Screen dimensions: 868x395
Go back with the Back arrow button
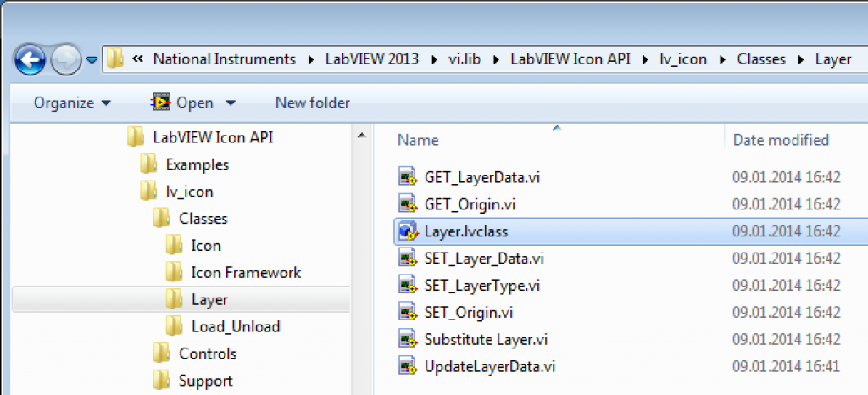click(x=31, y=59)
